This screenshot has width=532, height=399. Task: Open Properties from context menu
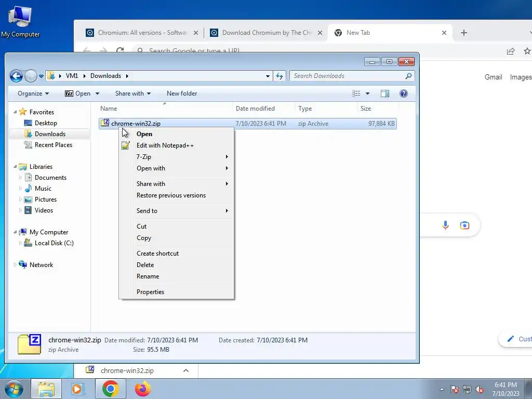(x=177, y=292)
